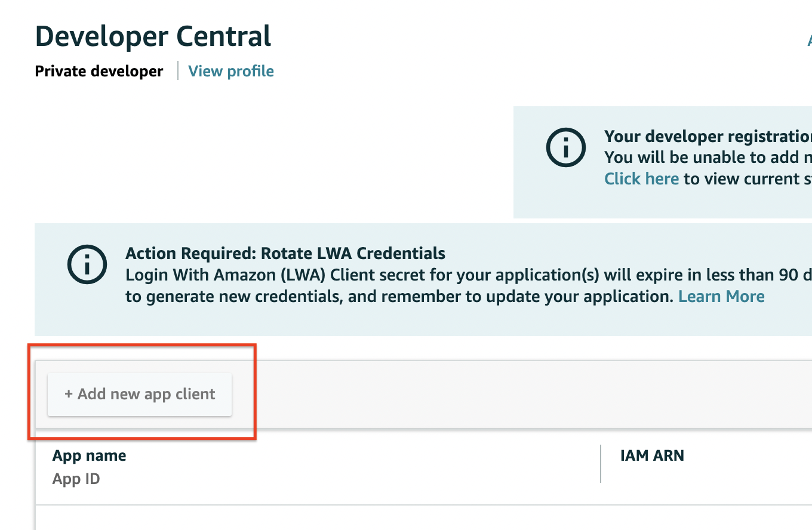Click the Private developer label

point(99,71)
